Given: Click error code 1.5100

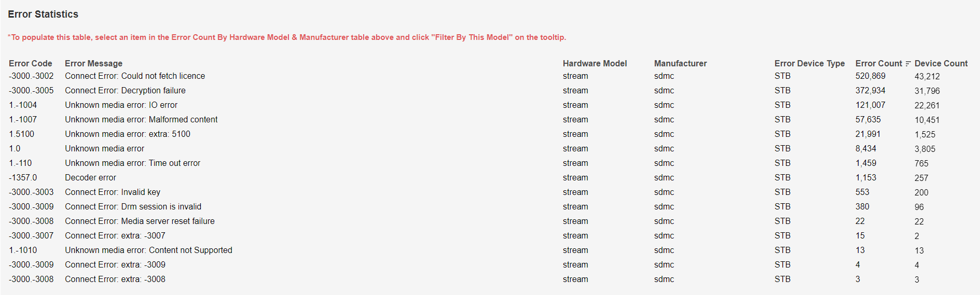Looking at the screenshot, I should pos(21,134).
